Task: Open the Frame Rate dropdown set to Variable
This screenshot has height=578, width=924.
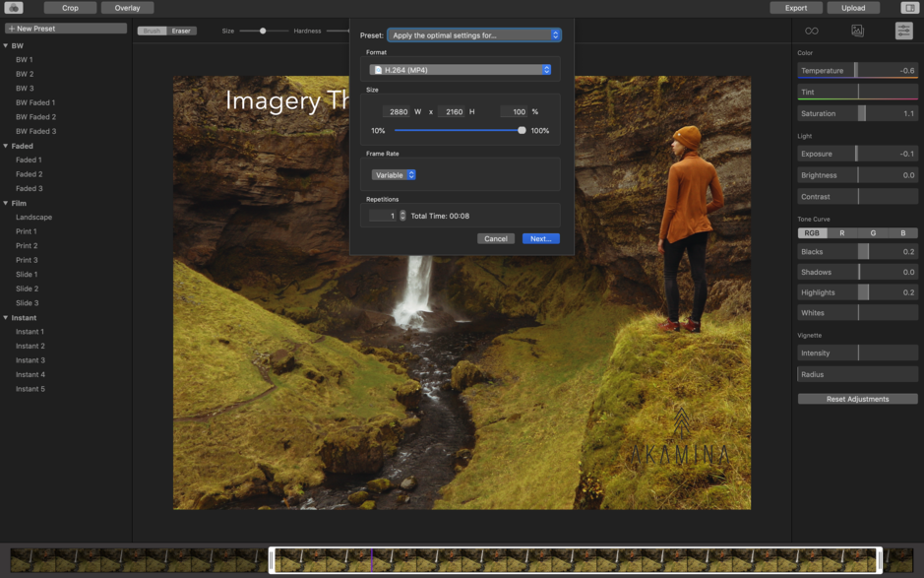Action: click(394, 174)
